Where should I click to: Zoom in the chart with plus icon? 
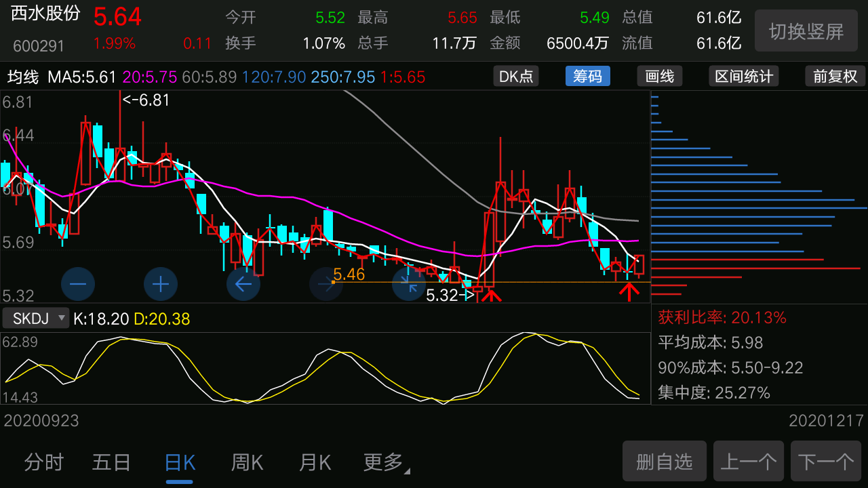pos(161,285)
